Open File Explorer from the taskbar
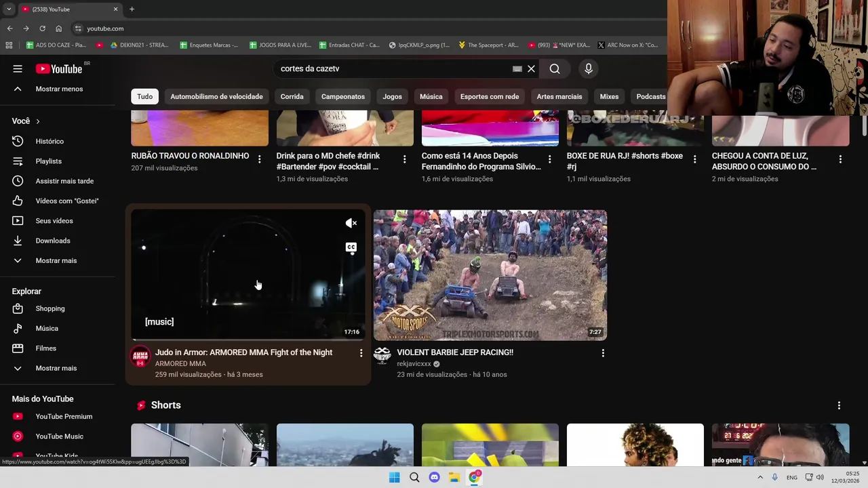Viewport: 868px width, 488px height. click(454, 477)
